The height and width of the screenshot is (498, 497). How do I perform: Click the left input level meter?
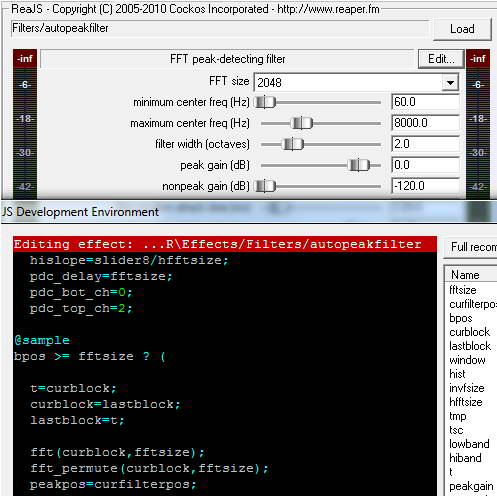25,124
